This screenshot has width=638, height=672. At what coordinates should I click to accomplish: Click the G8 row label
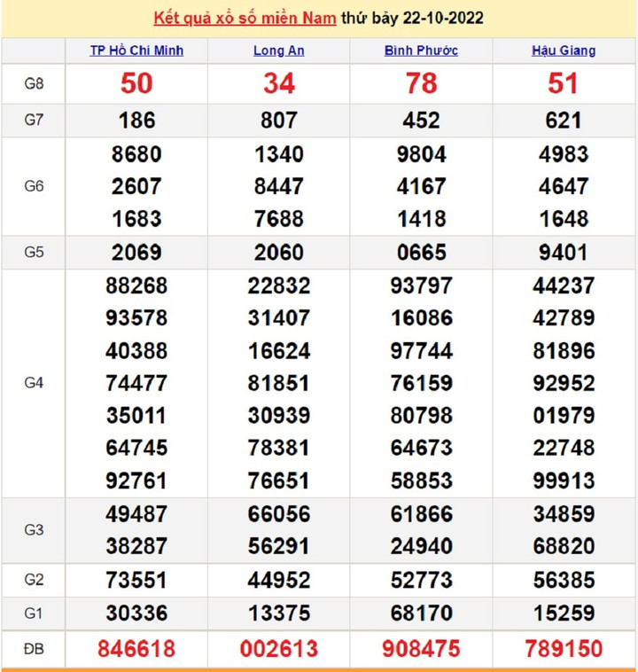tap(34, 83)
